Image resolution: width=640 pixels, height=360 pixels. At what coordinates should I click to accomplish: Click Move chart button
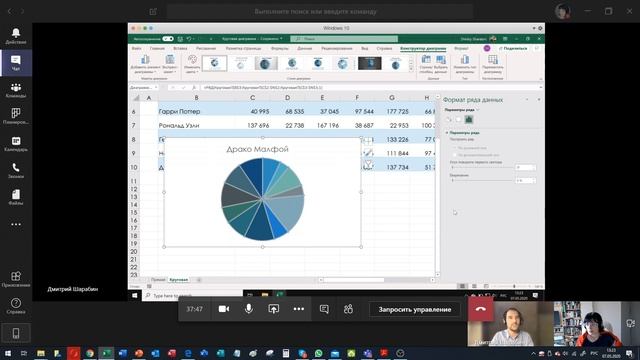tap(493, 64)
